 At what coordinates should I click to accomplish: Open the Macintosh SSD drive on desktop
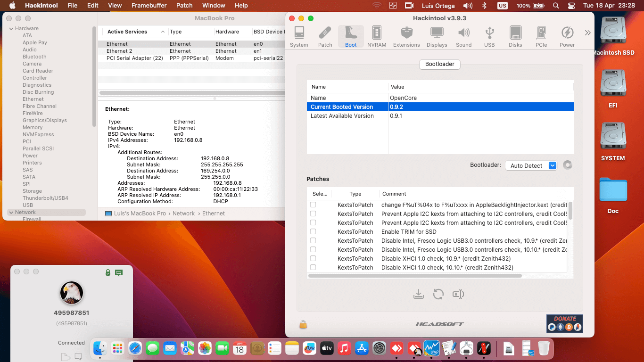tap(613, 37)
